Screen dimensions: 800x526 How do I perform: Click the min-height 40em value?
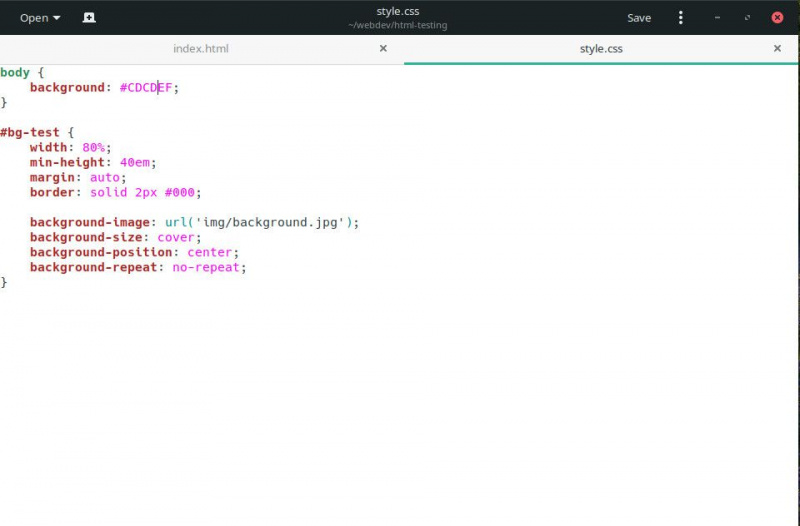click(x=135, y=163)
